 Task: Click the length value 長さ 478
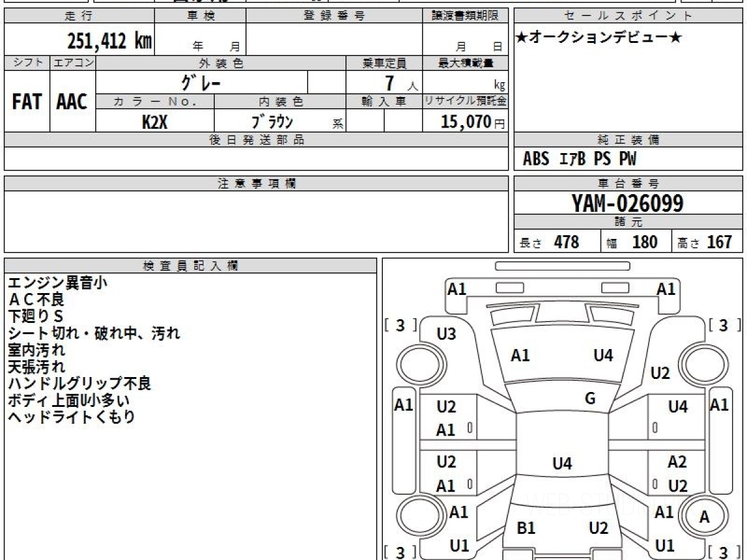[x=550, y=242]
